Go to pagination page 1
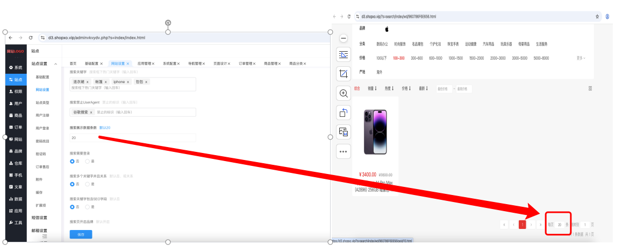Screen dimensions: 644x251 coord(523,225)
